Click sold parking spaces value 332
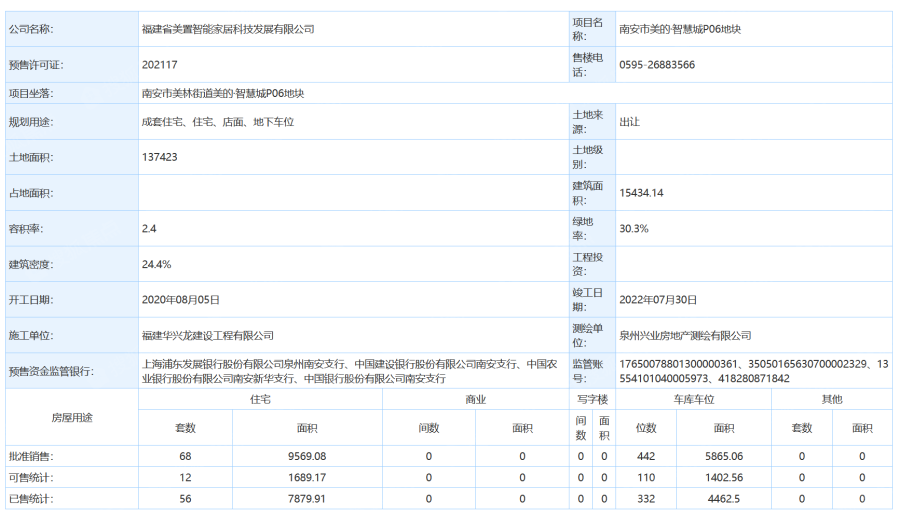This screenshot has width=900, height=516. pyautogui.click(x=646, y=499)
